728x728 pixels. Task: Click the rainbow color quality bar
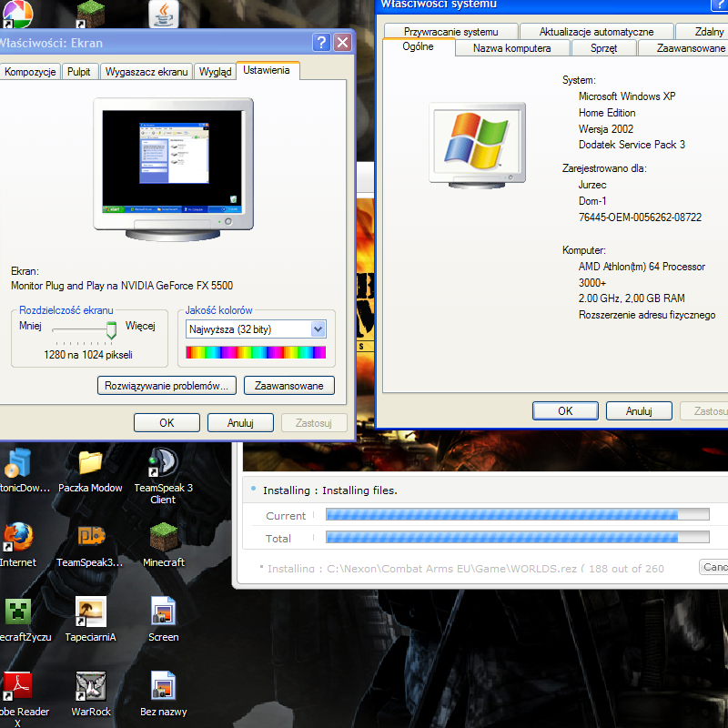[256, 352]
